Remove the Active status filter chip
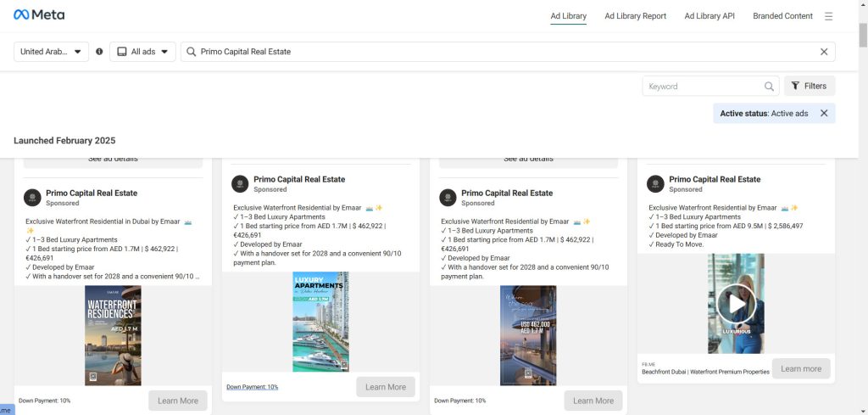The width and height of the screenshot is (868, 415). tap(824, 113)
